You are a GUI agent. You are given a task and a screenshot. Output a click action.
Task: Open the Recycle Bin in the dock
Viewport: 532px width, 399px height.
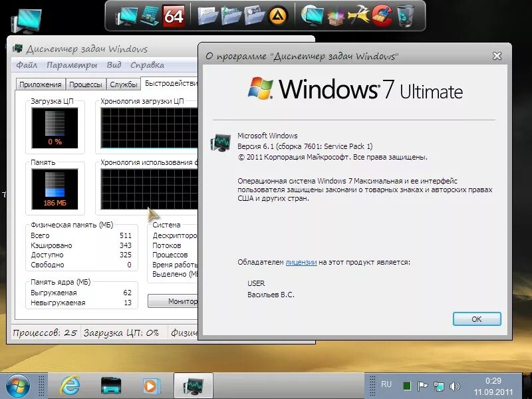point(406,16)
